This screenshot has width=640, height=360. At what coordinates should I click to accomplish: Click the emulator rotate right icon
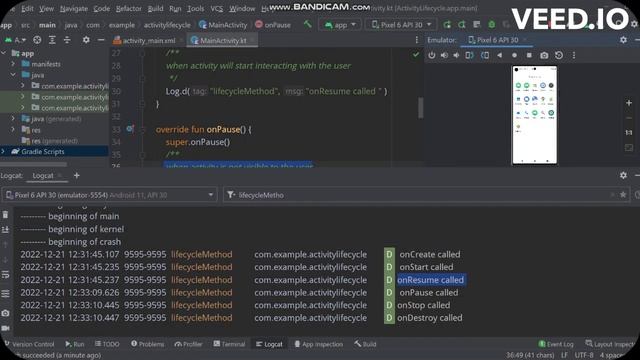pos(485,55)
